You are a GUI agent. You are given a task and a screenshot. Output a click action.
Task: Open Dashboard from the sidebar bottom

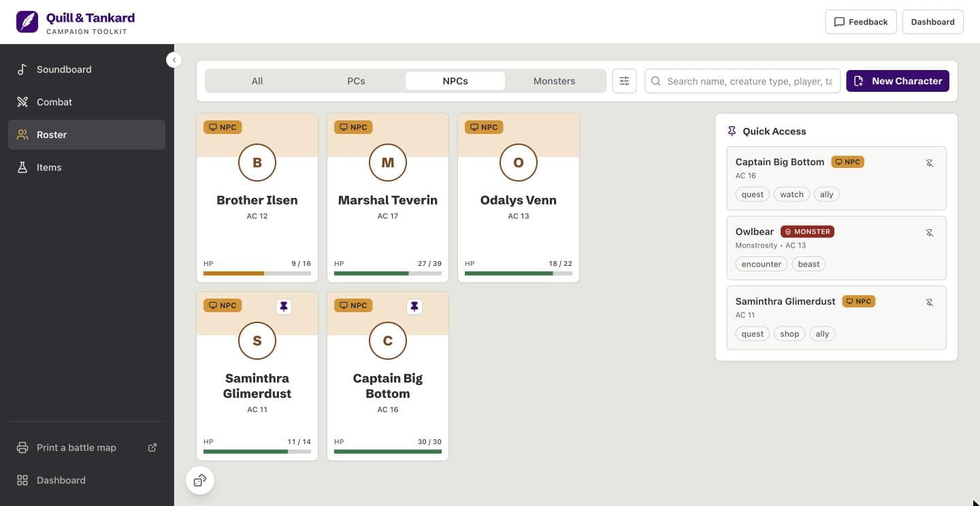(x=86, y=480)
